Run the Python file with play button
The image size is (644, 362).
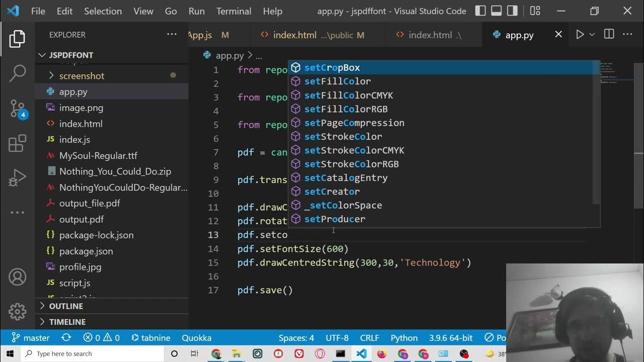[x=580, y=35]
